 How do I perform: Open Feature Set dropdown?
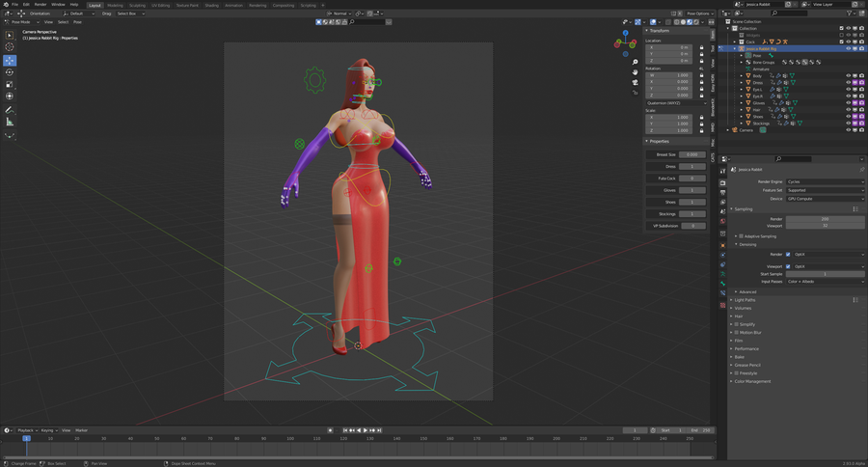pyautogui.click(x=825, y=190)
